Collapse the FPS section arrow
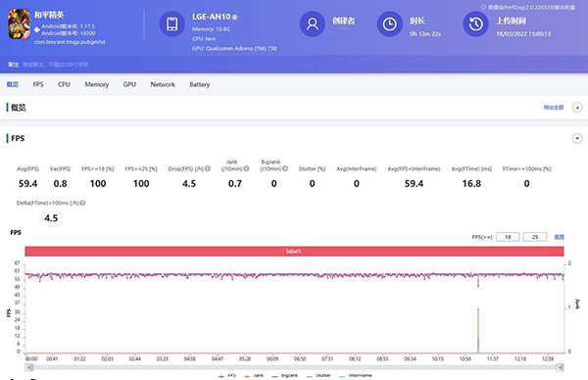 click(x=577, y=138)
